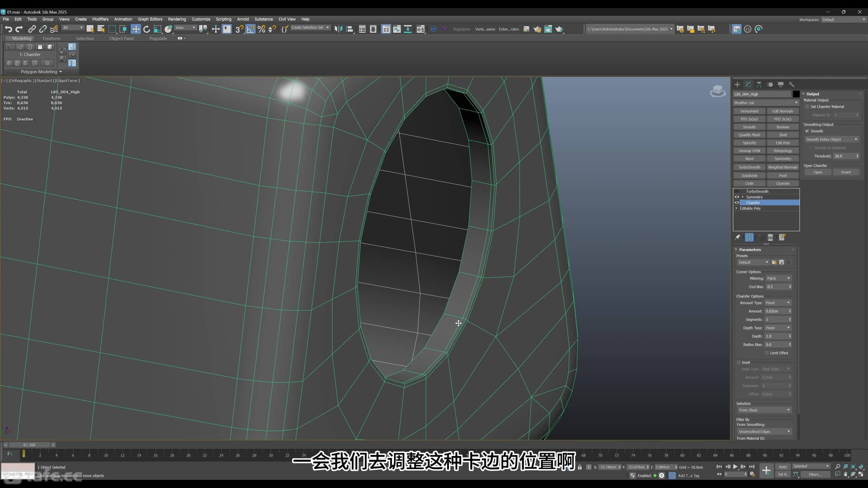Image resolution: width=868 pixels, height=488 pixels.
Task: Click the Play Animation button
Action: click(735, 467)
